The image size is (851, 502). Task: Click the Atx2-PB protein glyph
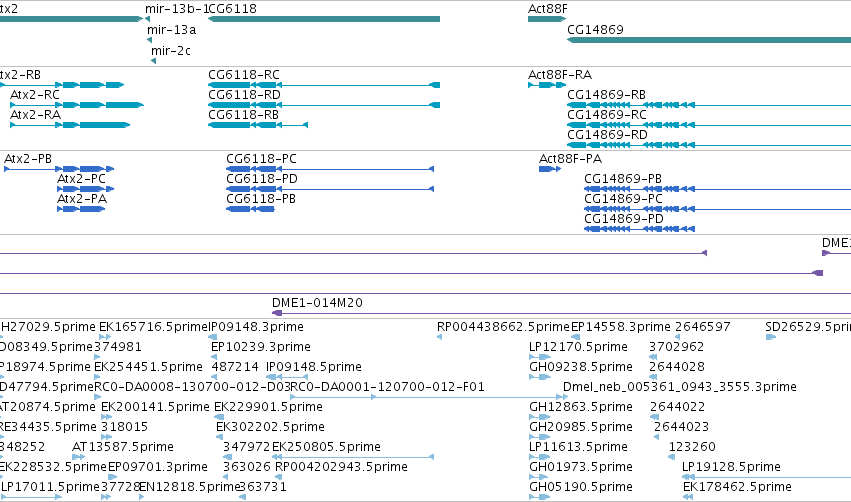(x=59, y=169)
